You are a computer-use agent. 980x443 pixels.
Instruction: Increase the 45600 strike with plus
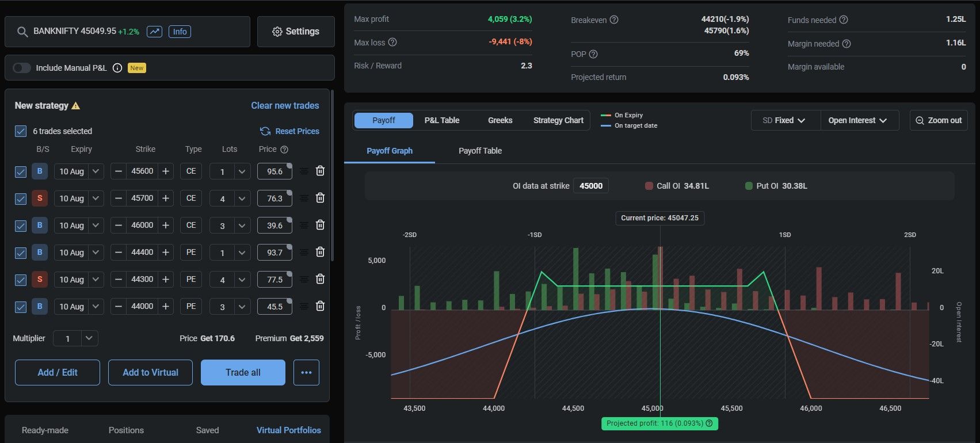[166, 171]
